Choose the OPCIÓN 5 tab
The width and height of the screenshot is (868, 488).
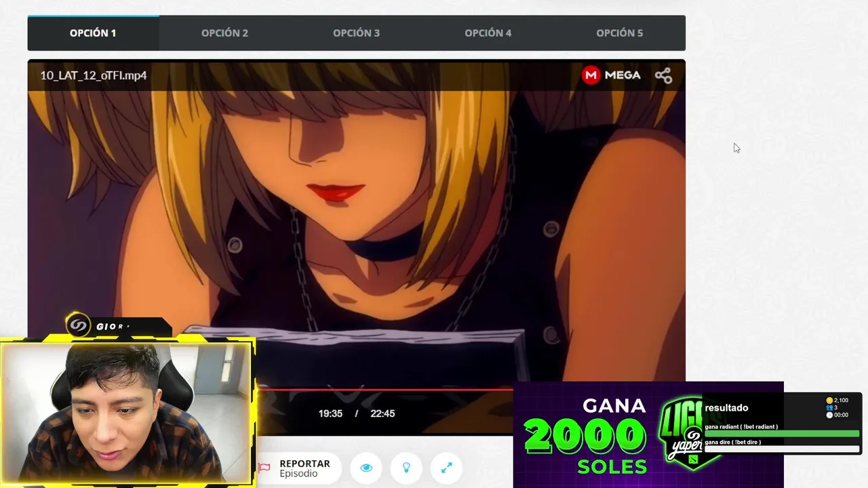pyautogui.click(x=619, y=33)
